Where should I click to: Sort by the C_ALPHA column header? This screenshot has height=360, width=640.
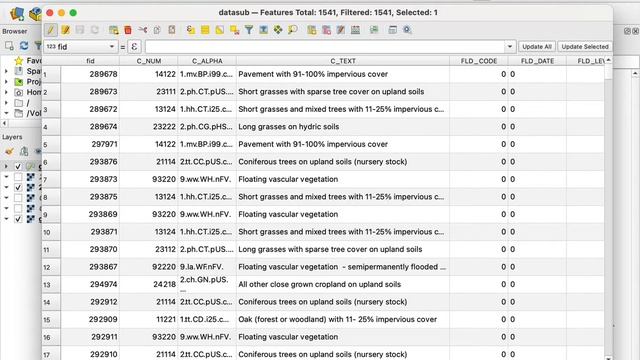[207, 61]
